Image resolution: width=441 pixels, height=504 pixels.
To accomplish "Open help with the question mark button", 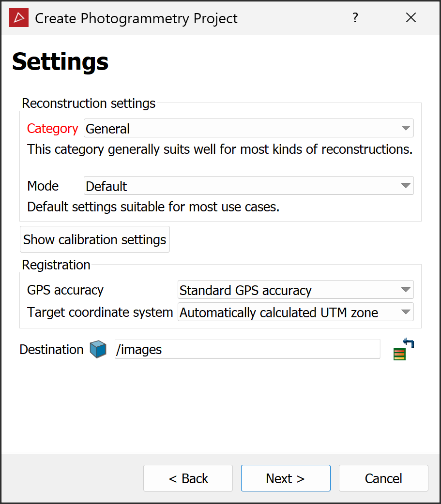I will 355,18.
